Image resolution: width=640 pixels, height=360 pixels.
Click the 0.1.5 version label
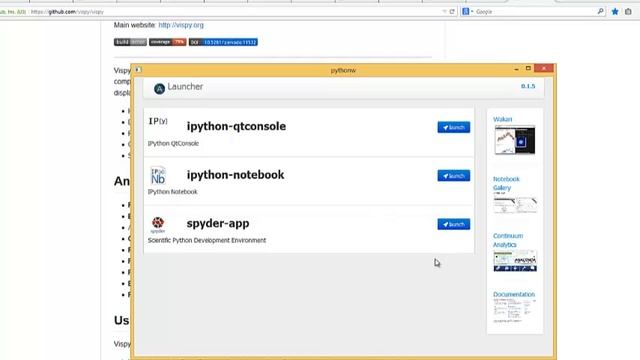(528, 86)
